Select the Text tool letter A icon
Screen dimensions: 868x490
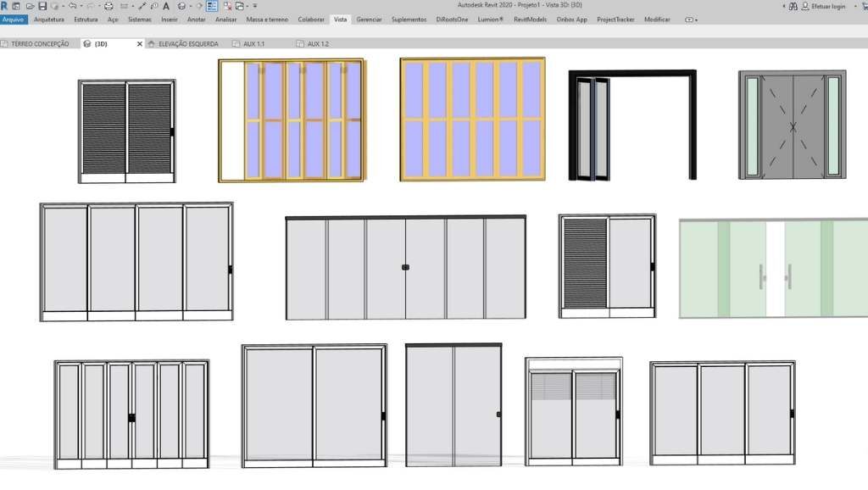point(166,6)
